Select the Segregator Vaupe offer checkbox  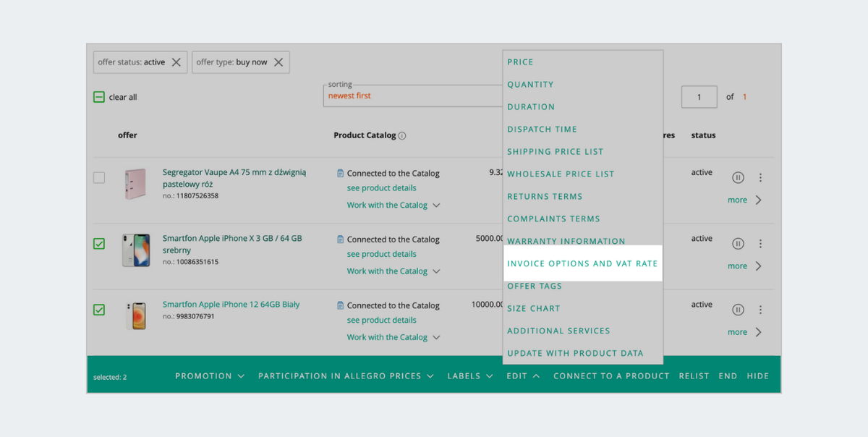(99, 178)
